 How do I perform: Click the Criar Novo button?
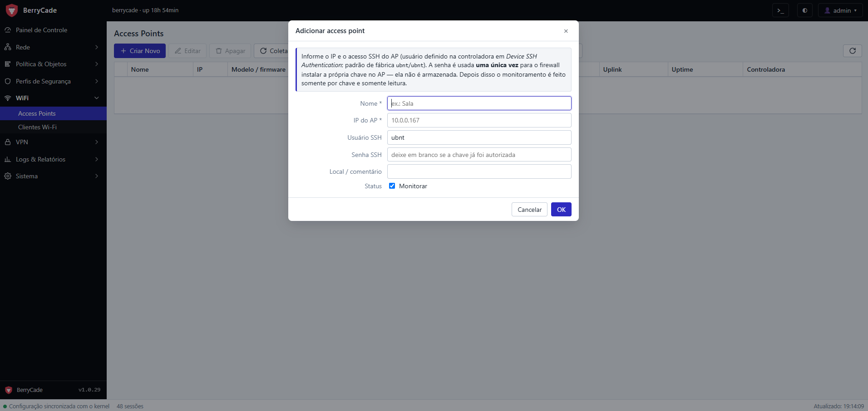tap(140, 51)
